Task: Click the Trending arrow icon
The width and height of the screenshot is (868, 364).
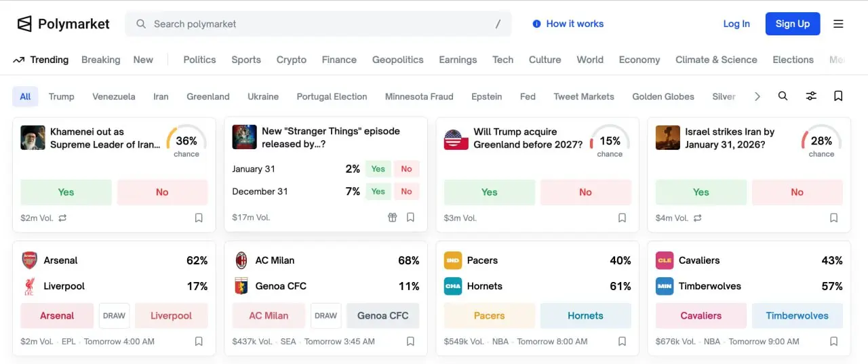Action: click(x=19, y=60)
